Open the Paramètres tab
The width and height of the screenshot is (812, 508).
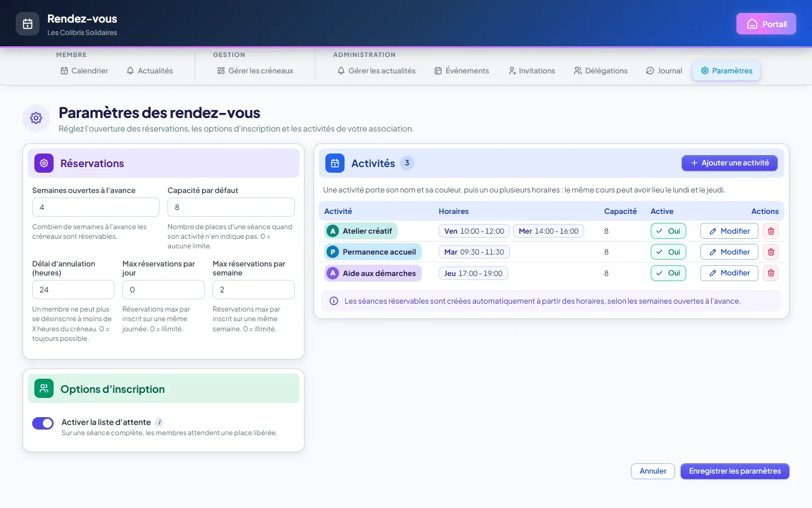726,71
